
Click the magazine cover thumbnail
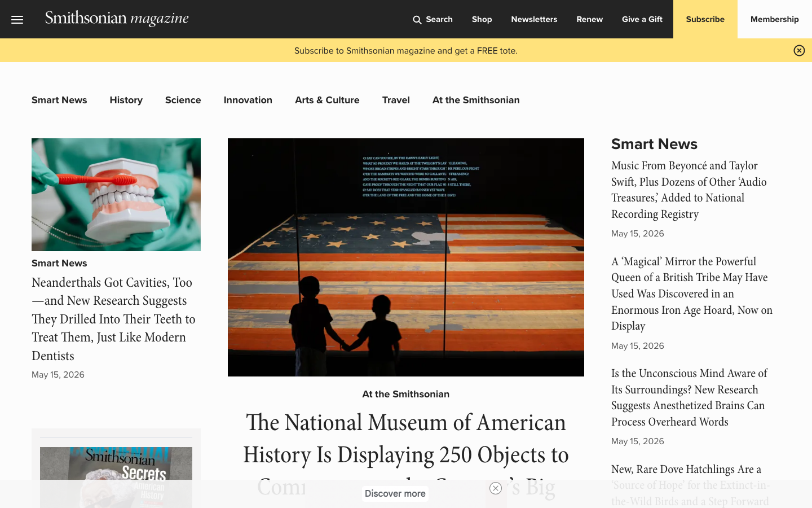click(x=116, y=478)
